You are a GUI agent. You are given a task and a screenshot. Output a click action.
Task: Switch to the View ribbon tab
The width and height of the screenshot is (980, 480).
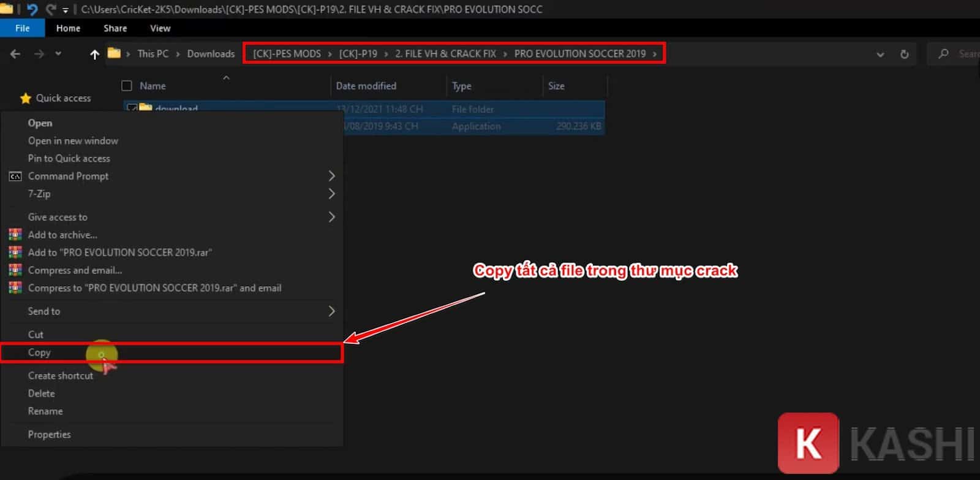pyautogui.click(x=160, y=28)
